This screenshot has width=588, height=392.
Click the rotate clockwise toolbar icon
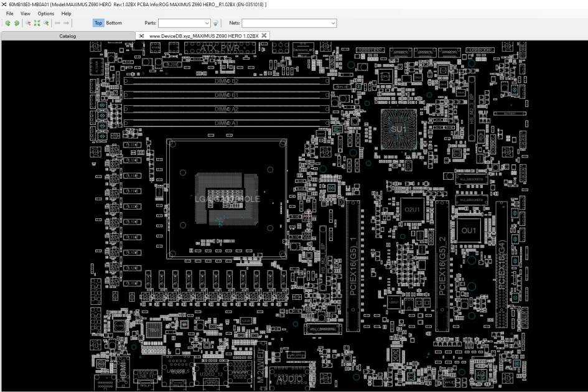tap(17, 23)
